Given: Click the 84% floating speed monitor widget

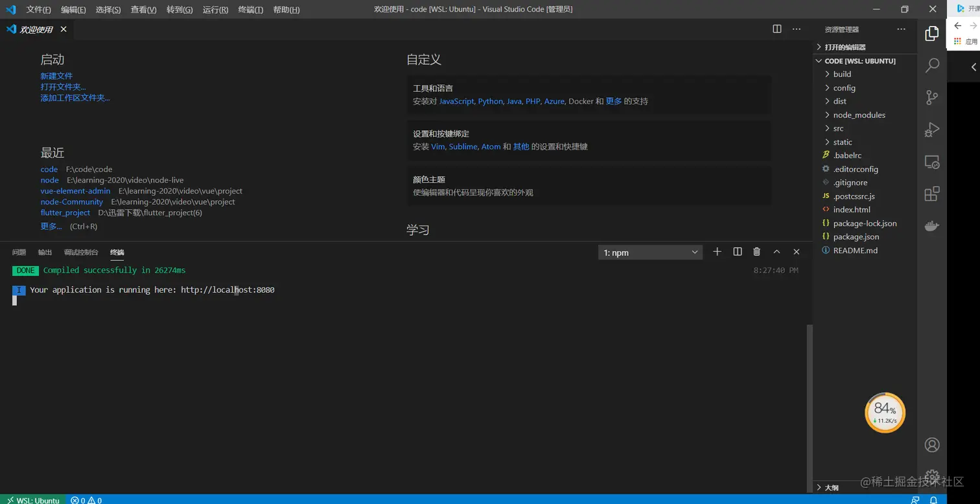Looking at the screenshot, I should pyautogui.click(x=885, y=413).
